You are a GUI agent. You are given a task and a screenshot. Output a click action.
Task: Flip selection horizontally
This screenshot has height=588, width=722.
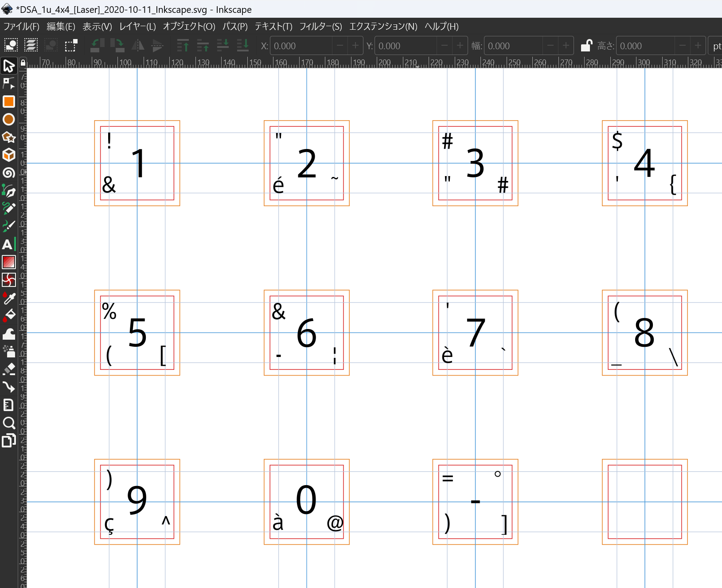coord(138,45)
